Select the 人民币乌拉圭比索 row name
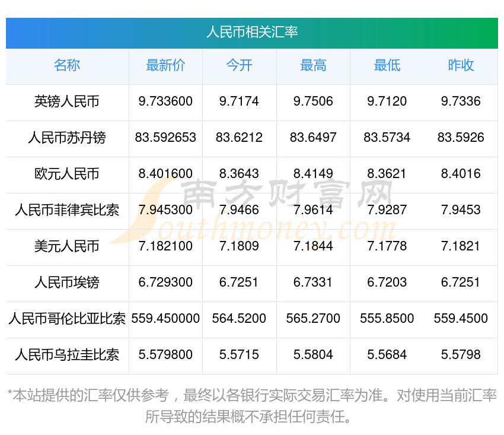 (67, 355)
